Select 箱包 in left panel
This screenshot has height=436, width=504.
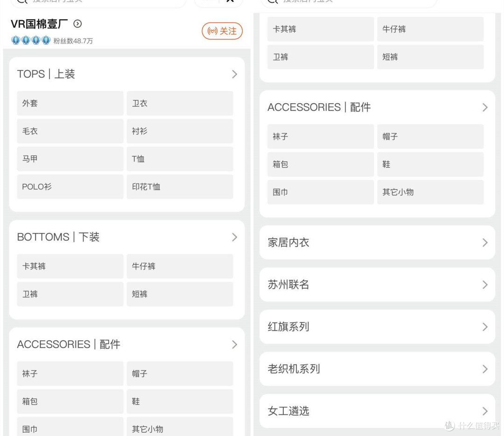pos(70,401)
